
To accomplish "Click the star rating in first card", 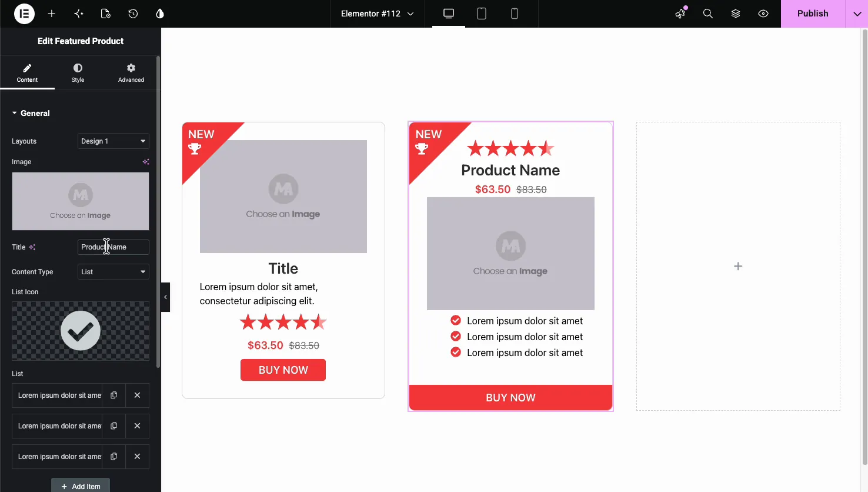I will [283, 322].
